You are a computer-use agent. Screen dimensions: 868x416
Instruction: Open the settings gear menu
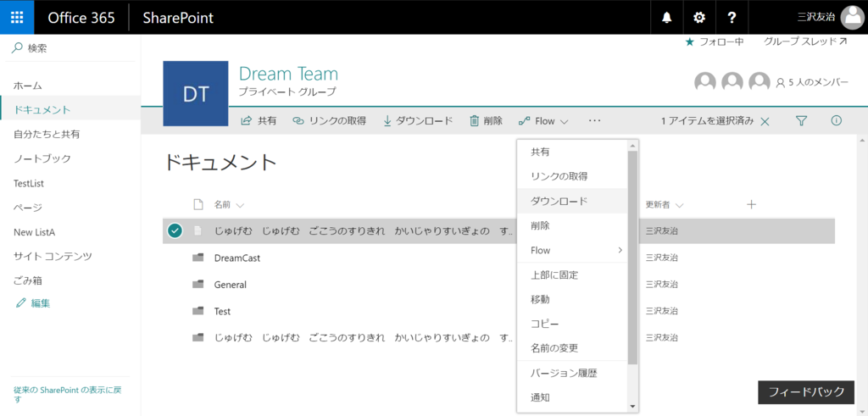(699, 18)
